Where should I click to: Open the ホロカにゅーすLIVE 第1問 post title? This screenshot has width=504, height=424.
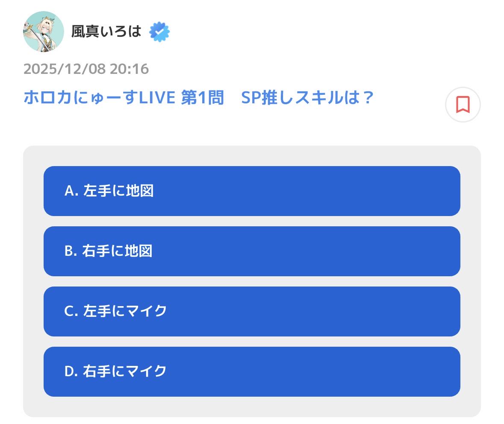coord(199,98)
